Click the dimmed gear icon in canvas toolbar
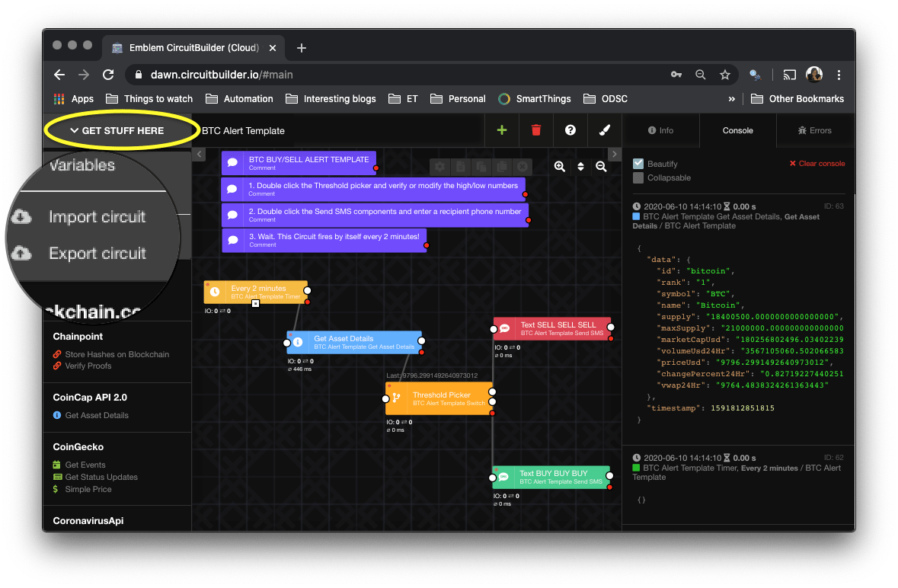This screenshot has height=588, width=898. [439, 167]
